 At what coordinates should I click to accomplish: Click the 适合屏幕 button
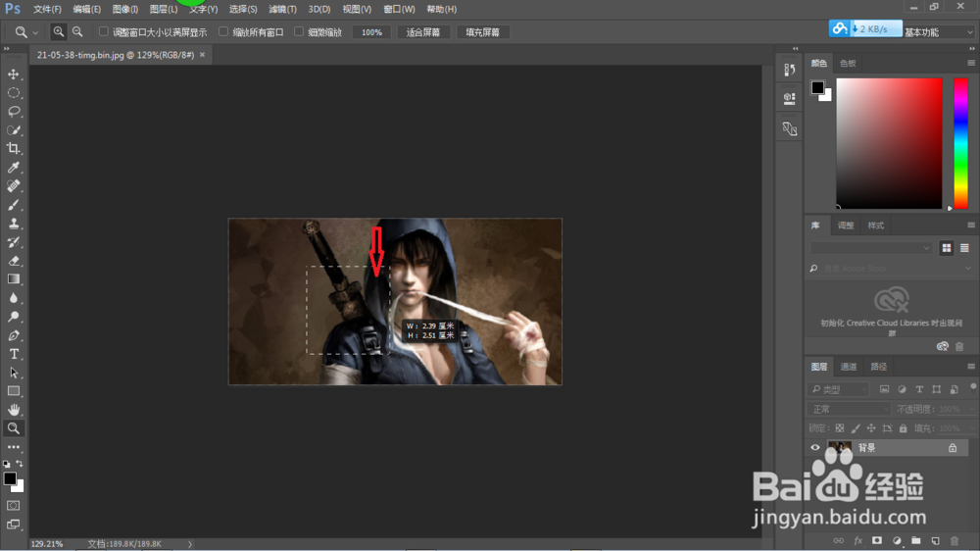coord(423,32)
